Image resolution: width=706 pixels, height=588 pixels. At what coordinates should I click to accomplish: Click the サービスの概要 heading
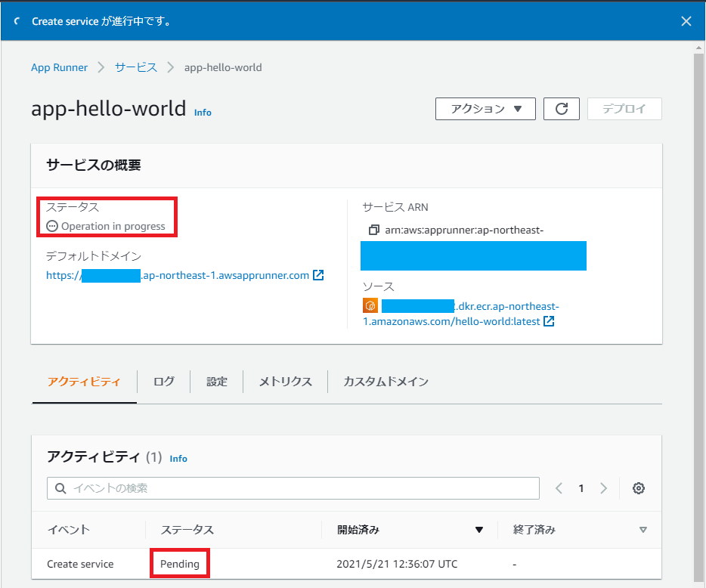[94, 166]
